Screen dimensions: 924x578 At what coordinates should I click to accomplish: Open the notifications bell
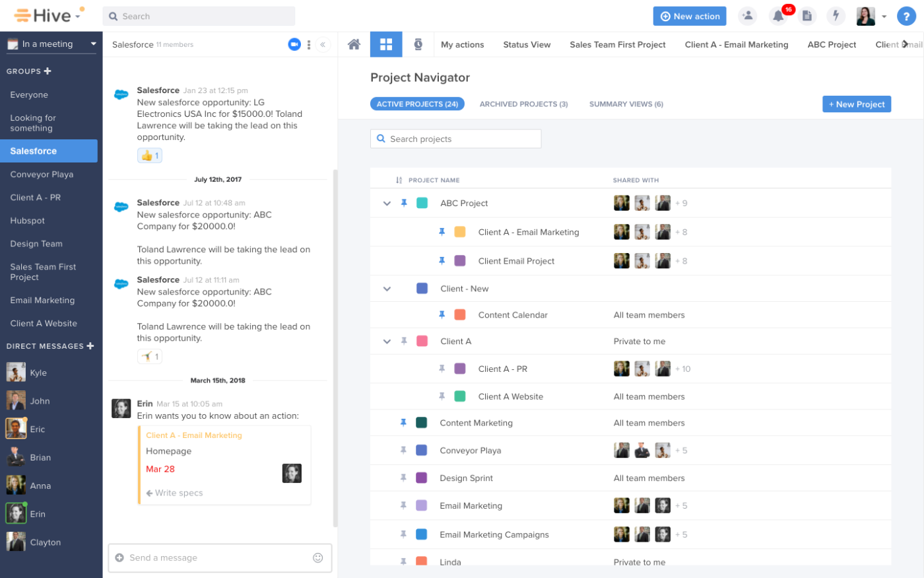pos(778,16)
